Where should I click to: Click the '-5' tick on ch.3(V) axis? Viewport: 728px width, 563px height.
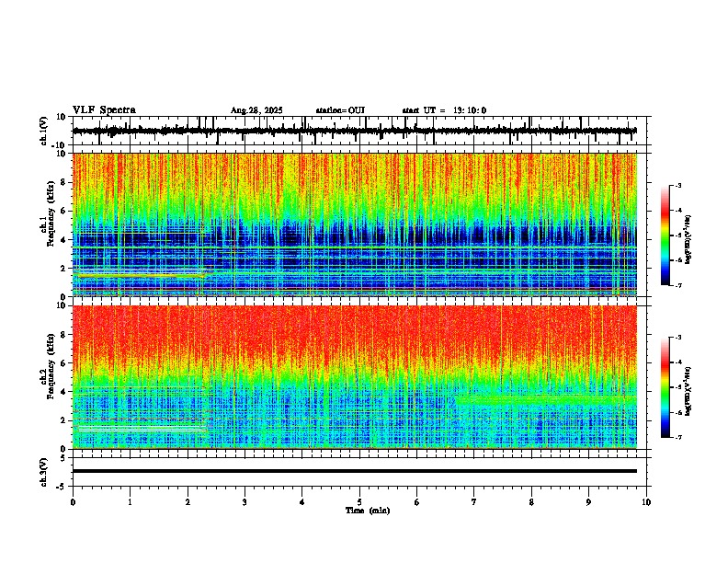point(63,487)
